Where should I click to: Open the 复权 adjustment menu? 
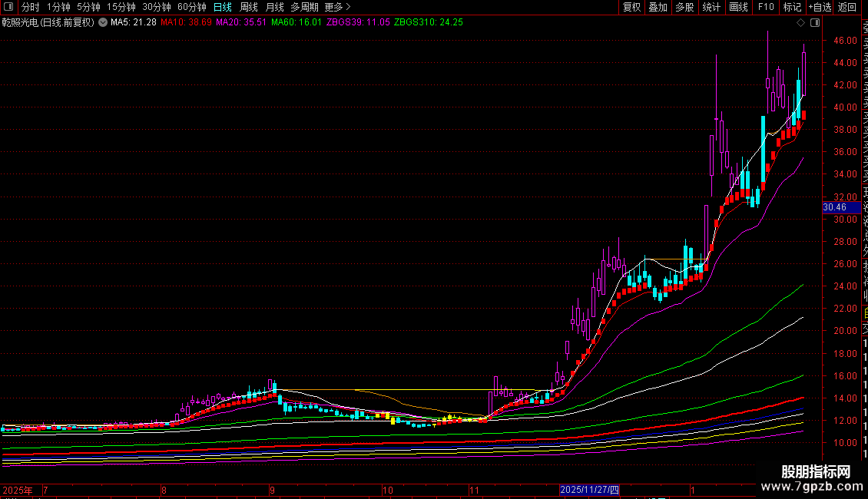(x=631, y=7)
